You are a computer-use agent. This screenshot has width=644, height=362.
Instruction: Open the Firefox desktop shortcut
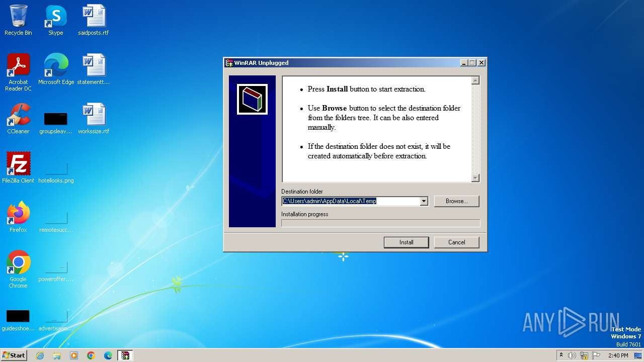point(18,217)
